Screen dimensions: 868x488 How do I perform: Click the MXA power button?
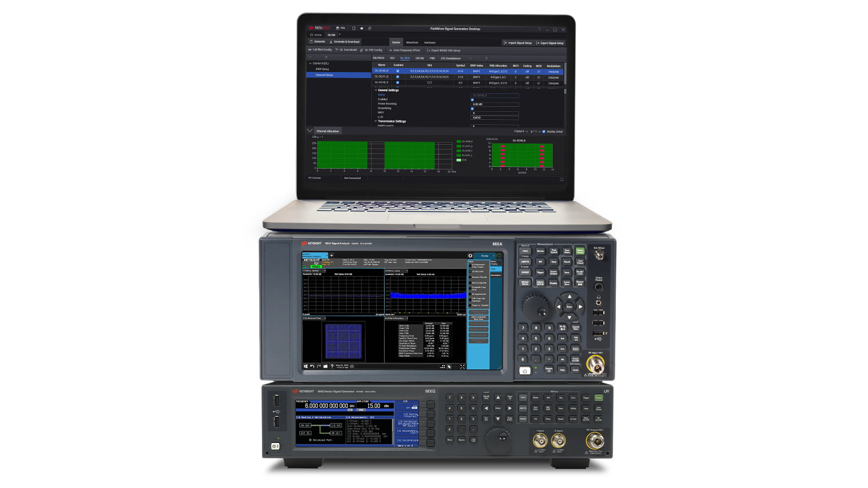(x=525, y=371)
